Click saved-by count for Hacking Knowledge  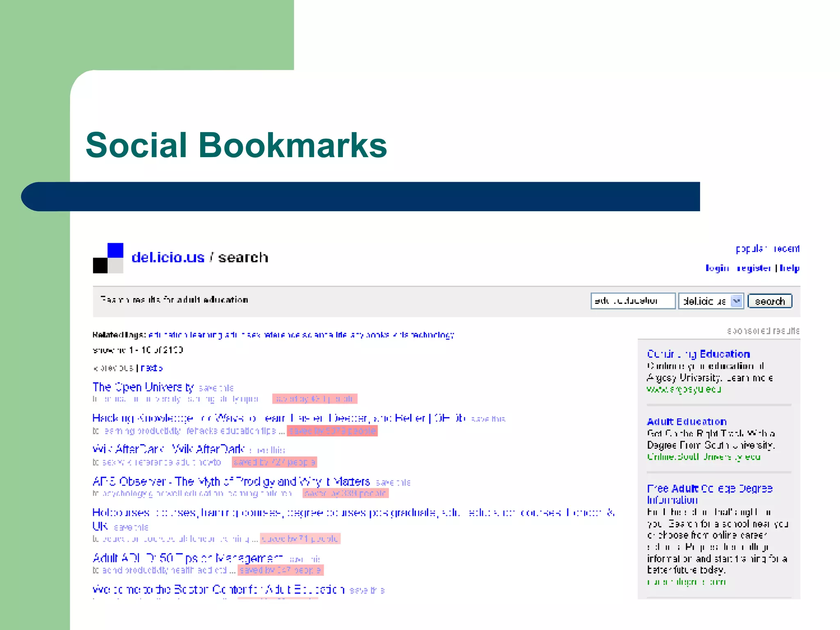click(x=332, y=431)
